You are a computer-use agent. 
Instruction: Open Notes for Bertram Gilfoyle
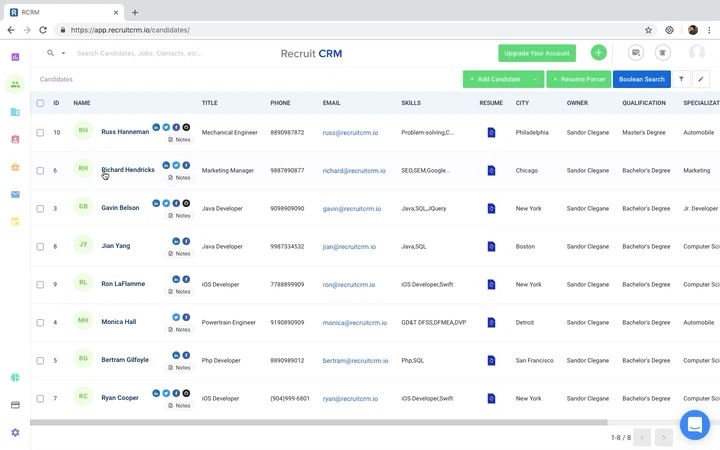179,368
